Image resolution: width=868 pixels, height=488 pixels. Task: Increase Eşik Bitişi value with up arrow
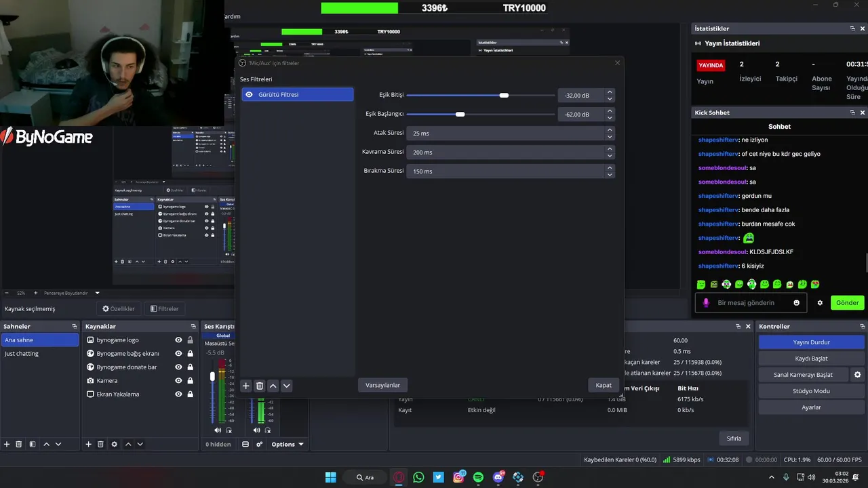(610, 92)
